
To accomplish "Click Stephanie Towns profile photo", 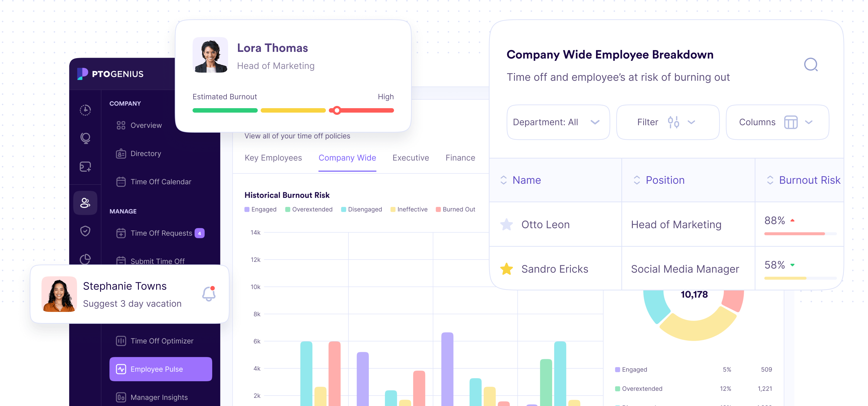I will pos(59,294).
